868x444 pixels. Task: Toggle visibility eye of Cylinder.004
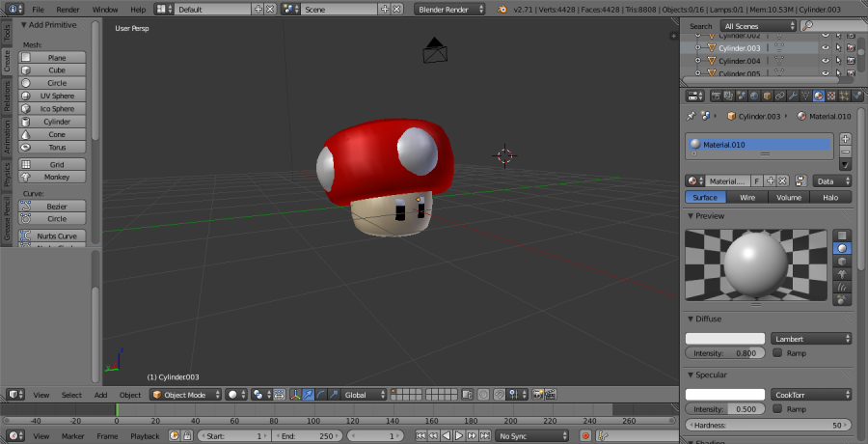click(826, 61)
